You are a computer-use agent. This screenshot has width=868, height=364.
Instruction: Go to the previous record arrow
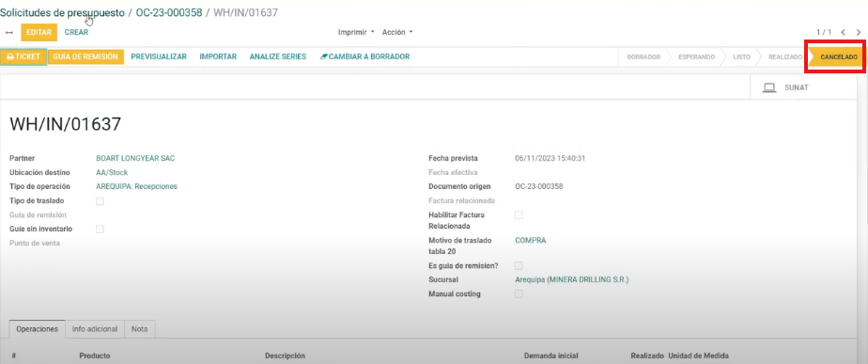(x=843, y=33)
